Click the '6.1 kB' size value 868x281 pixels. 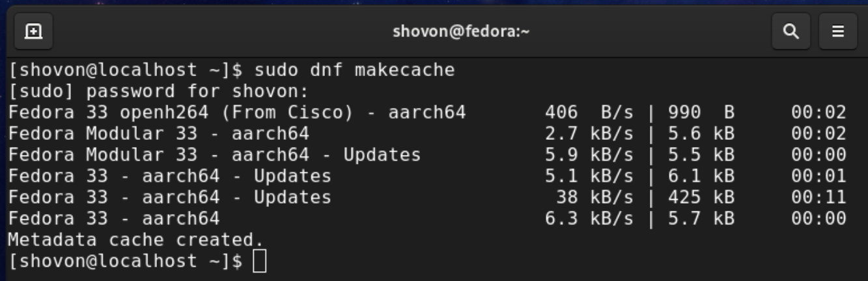click(701, 176)
